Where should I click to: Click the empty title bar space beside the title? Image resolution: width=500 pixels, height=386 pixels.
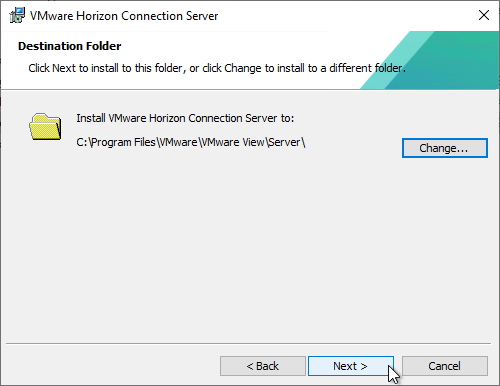[347, 15]
